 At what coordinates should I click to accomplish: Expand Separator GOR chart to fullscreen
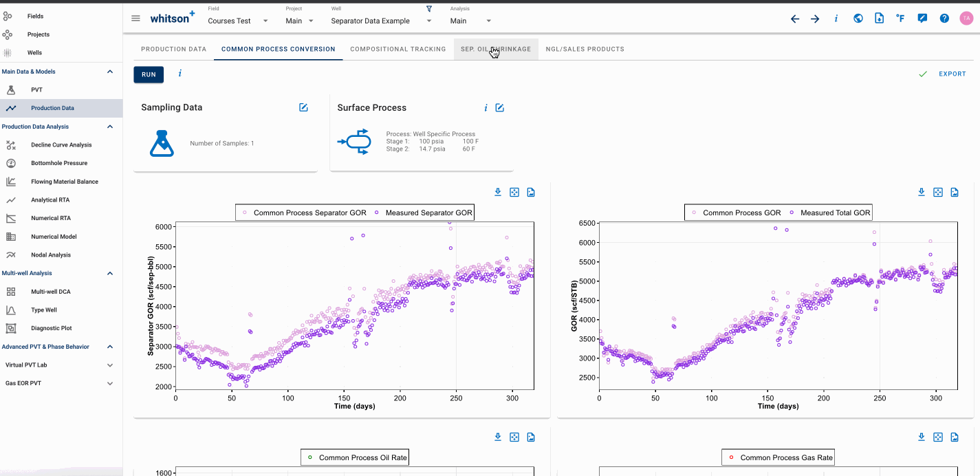click(514, 193)
